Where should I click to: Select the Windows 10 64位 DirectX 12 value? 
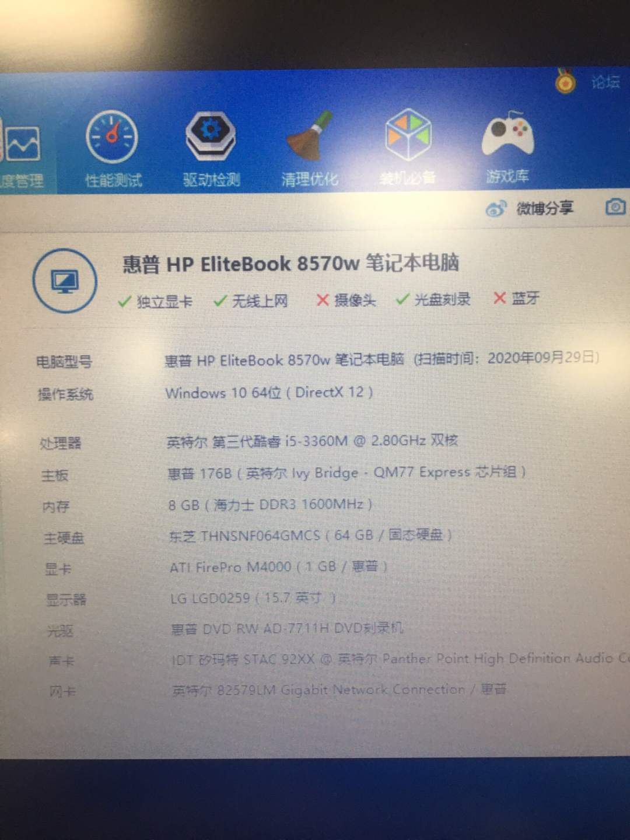coord(269,393)
